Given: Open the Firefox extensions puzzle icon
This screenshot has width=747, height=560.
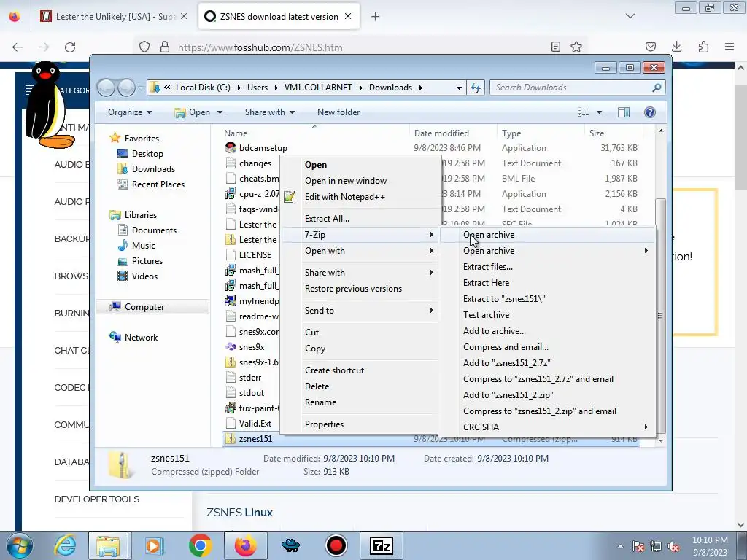Looking at the screenshot, I should coord(703,47).
